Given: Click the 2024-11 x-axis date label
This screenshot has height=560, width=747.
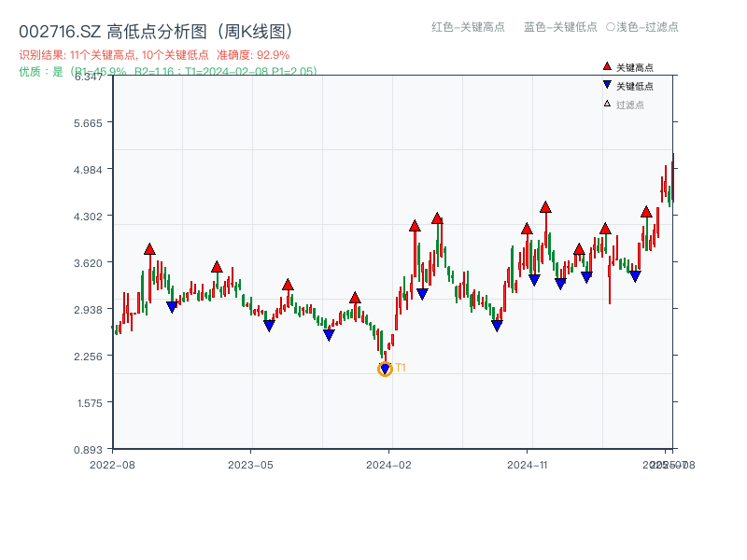Looking at the screenshot, I should tap(527, 465).
